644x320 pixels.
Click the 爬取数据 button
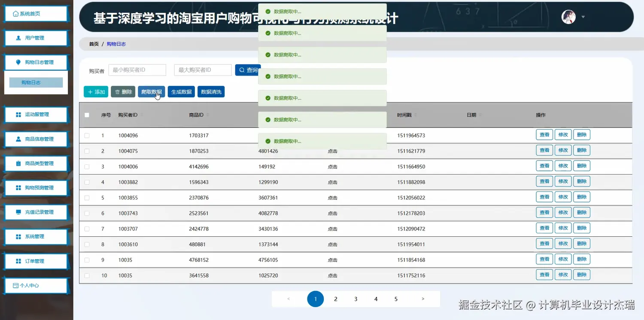tap(151, 92)
